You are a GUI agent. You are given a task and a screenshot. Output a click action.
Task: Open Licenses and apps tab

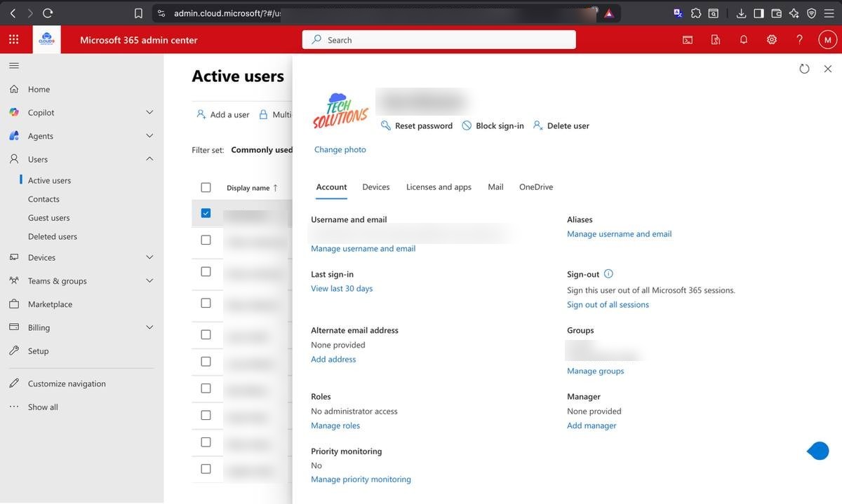439,187
